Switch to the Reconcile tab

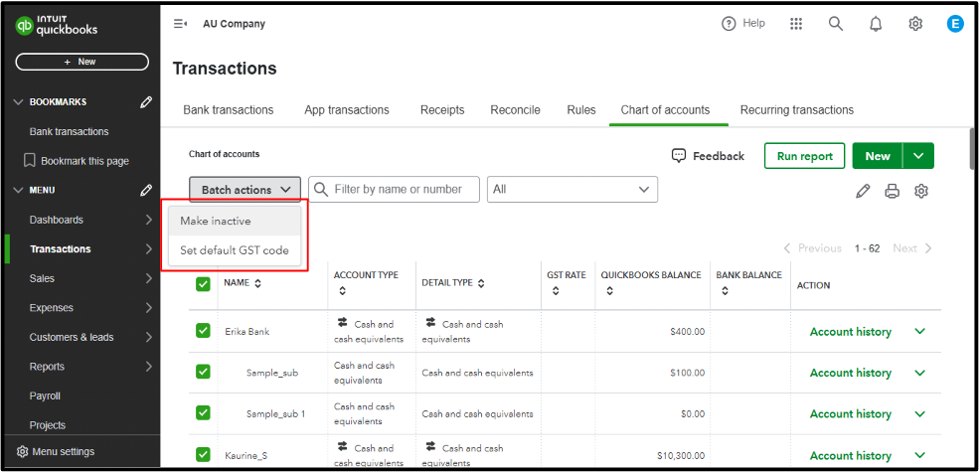click(x=515, y=110)
